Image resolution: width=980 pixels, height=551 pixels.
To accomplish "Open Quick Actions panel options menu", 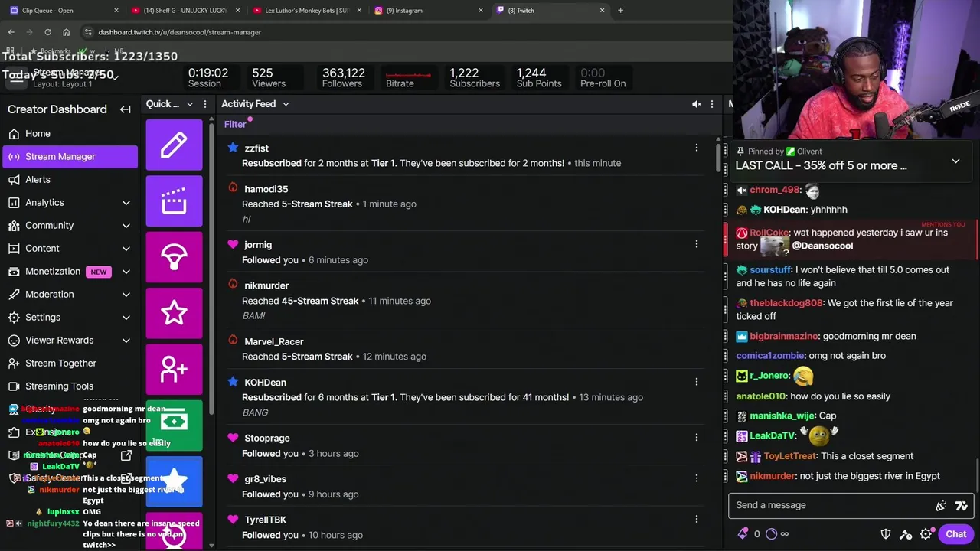I will [205, 104].
